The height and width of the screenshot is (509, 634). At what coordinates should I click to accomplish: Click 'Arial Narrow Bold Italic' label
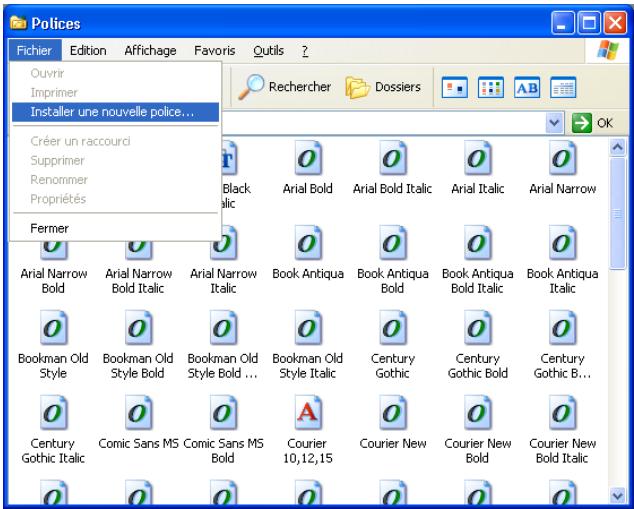click(138, 281)
